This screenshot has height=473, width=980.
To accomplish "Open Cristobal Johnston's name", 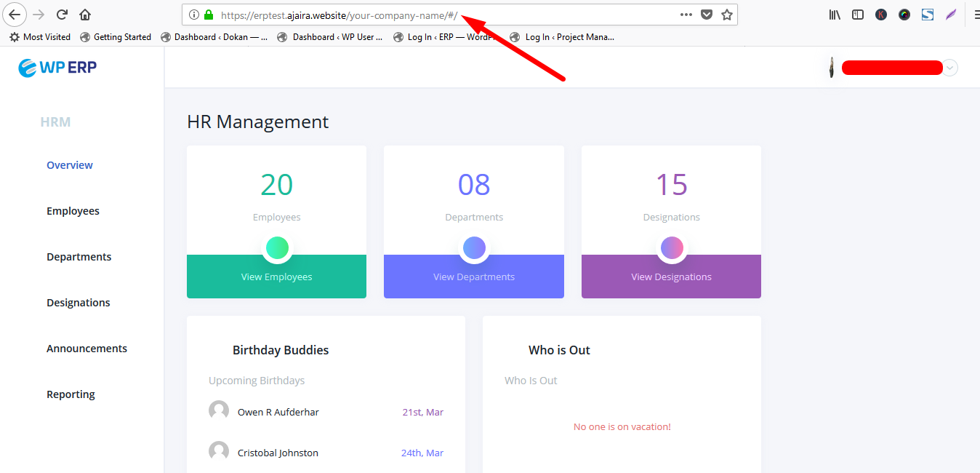I will point(278,453).
